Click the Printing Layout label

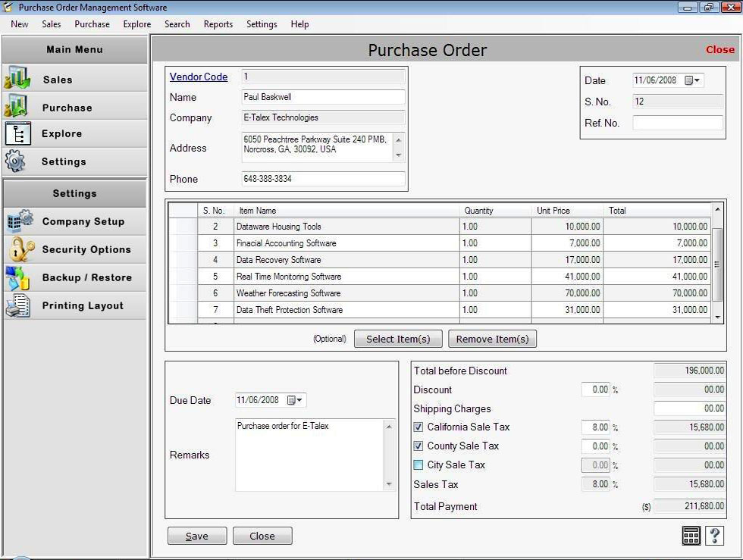click(83, 305)
